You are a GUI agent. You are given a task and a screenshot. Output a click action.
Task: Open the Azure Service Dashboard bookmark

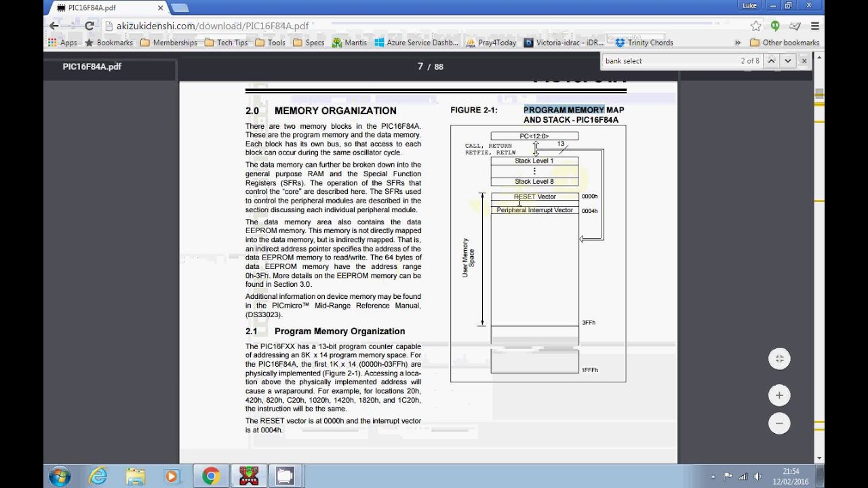coord(416,42)
